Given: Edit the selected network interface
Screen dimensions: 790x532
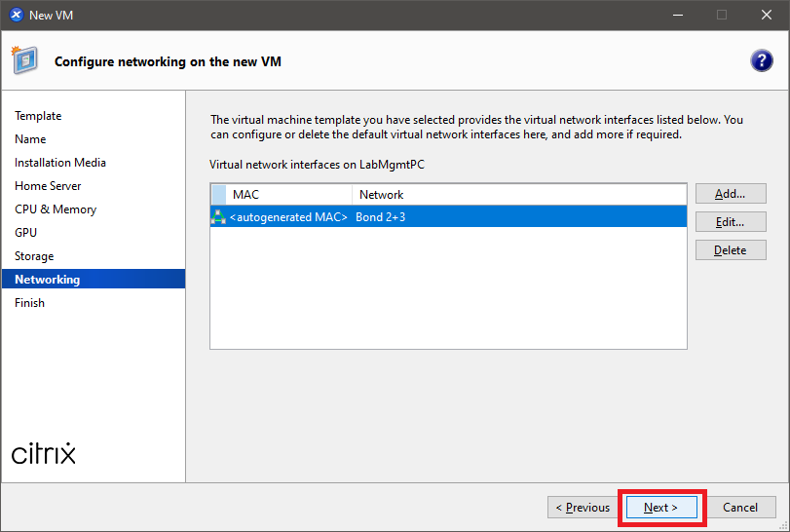Looking at the screenshot, I should click(x=730, y=222).
